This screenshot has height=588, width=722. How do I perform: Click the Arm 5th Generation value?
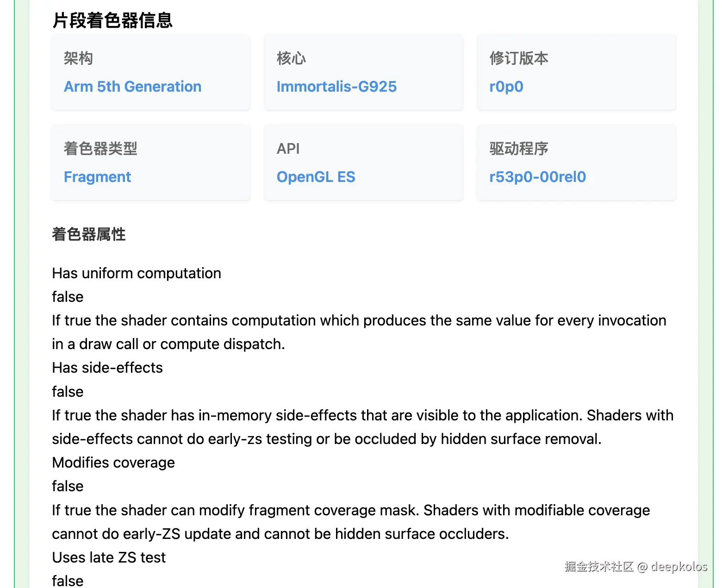[132, 87]
